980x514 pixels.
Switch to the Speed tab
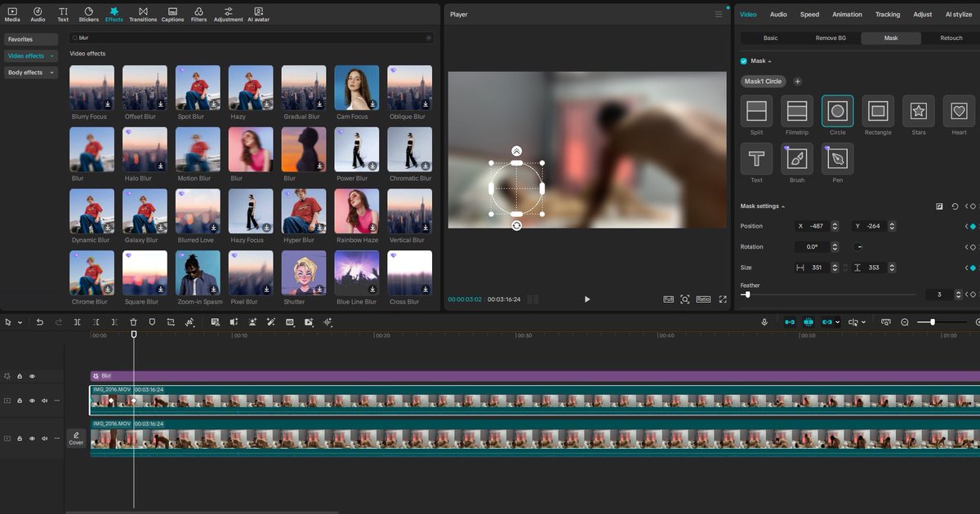(x=809, y=14)
